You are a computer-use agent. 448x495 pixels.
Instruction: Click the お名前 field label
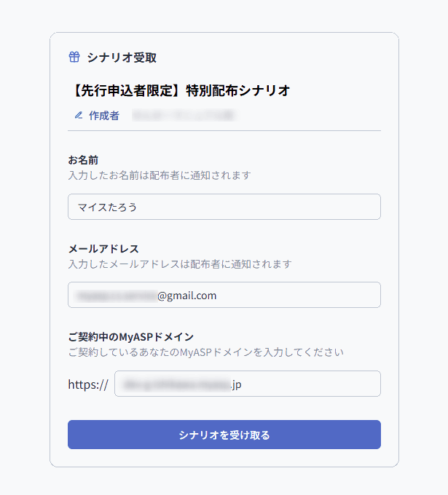click(83, 159)
